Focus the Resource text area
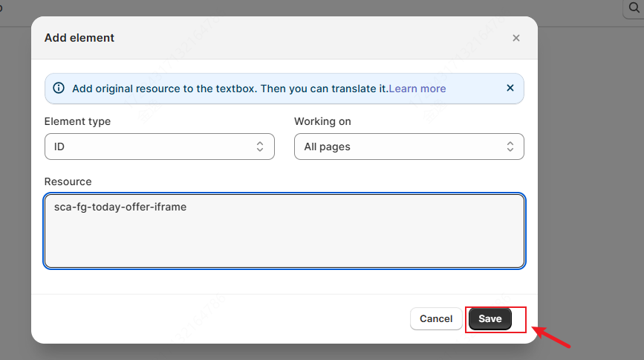The width and height of the screenshot is (644, 360). pos(284,231)
